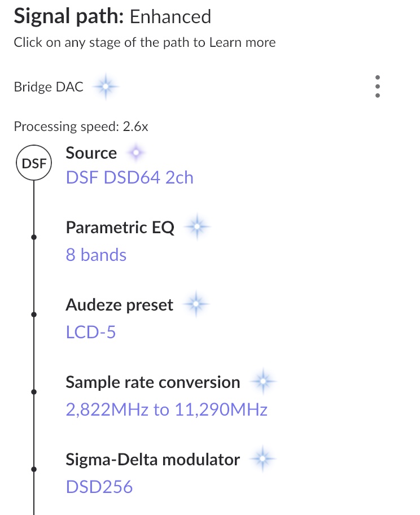Click the DSD256 modulator link

tap(99, 487)
